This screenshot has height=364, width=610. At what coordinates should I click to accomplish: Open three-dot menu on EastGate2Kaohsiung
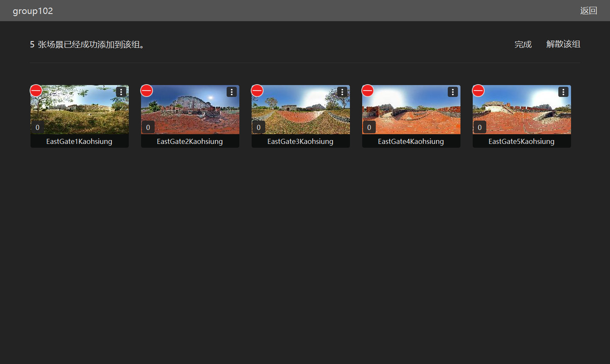(232, 92)
